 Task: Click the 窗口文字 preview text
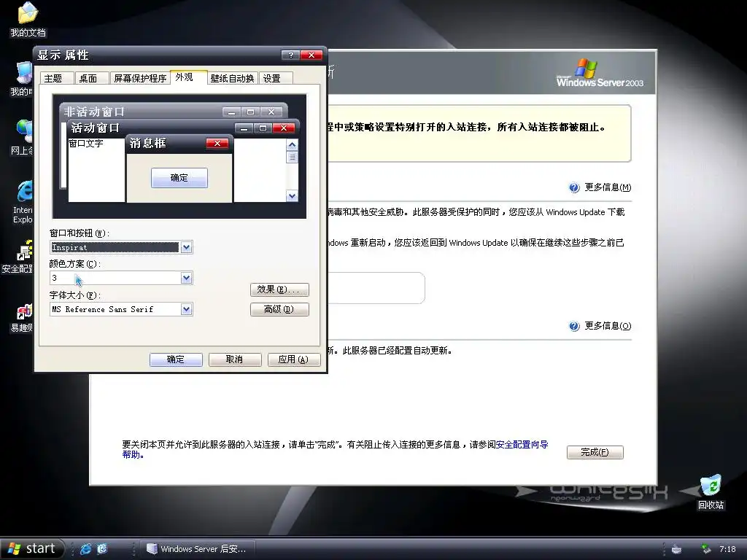(x=86, y=144)
